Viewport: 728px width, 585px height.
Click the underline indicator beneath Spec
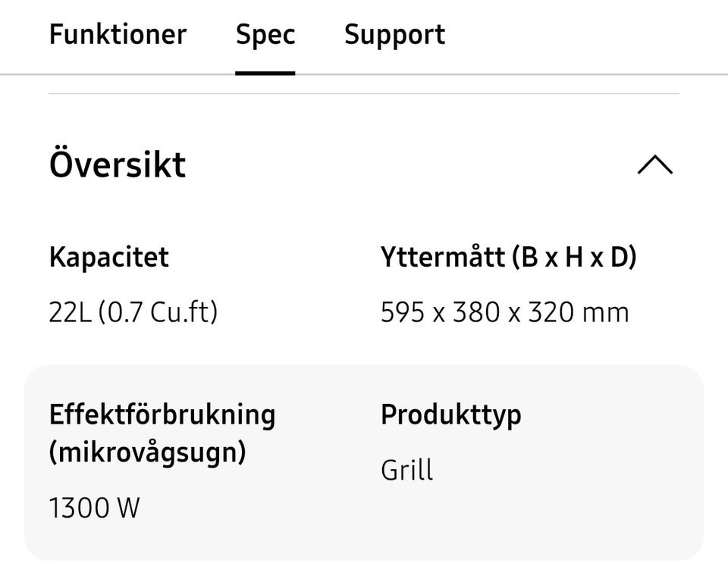(x=265, y=73)
